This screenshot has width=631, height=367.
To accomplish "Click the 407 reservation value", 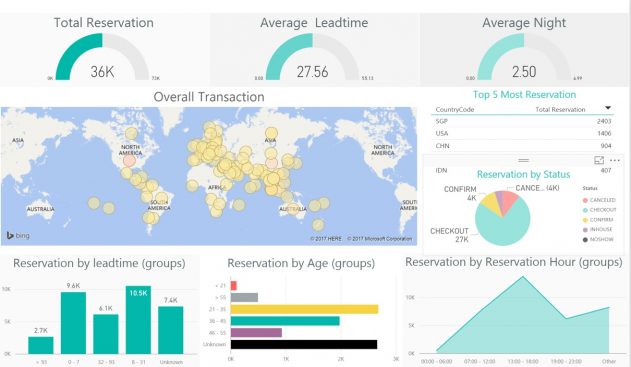I will click(606, 170).
